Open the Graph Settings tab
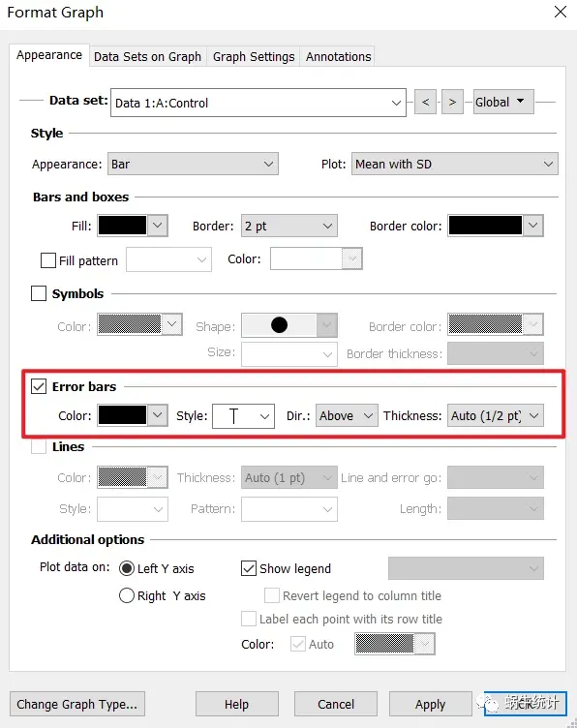Viewport: 577px width, 728px height. pos(254,57)
